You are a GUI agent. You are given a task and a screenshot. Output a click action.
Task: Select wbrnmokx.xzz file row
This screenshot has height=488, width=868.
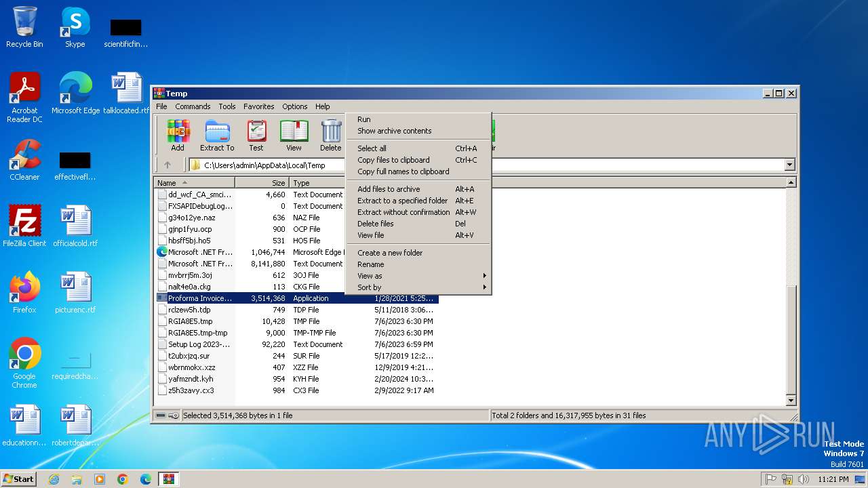coord(297,367)
